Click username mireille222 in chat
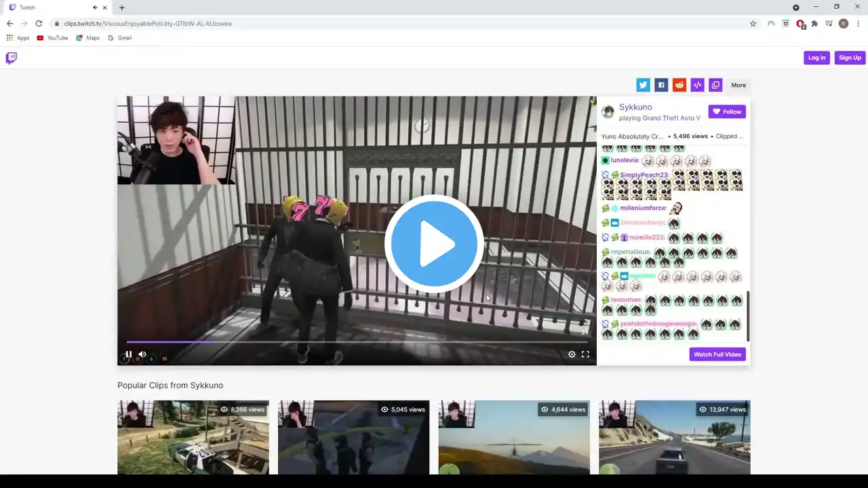This screenshot has width=868, height=488. click(x=647, y=238)
